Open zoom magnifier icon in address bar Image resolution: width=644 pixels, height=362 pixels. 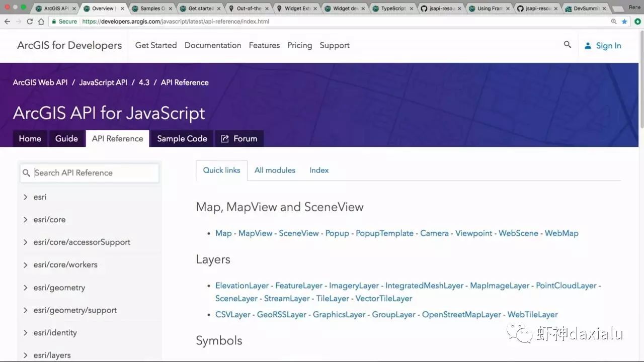pyautogui.click(x=614, y=22)
